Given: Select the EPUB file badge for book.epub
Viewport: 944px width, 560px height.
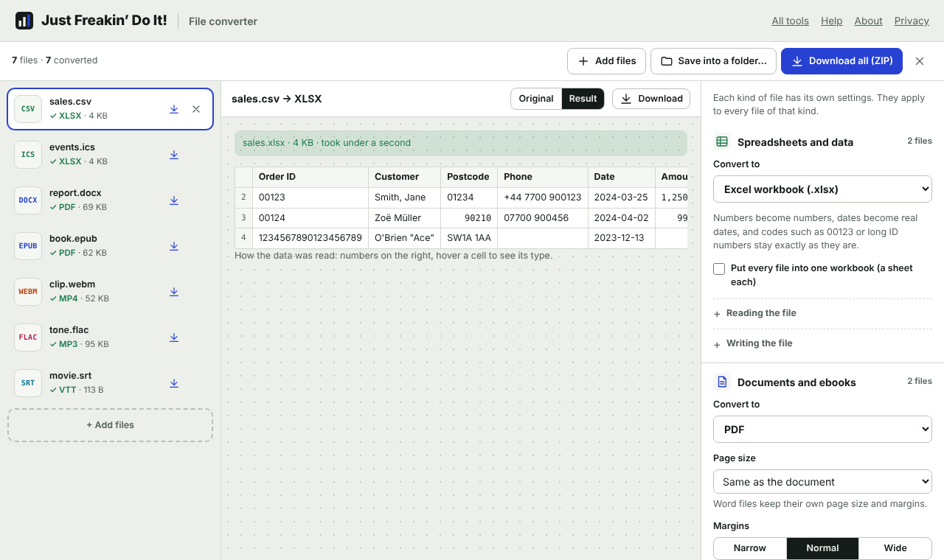Looking at the screenshot, I should click(x=28, y=246).
